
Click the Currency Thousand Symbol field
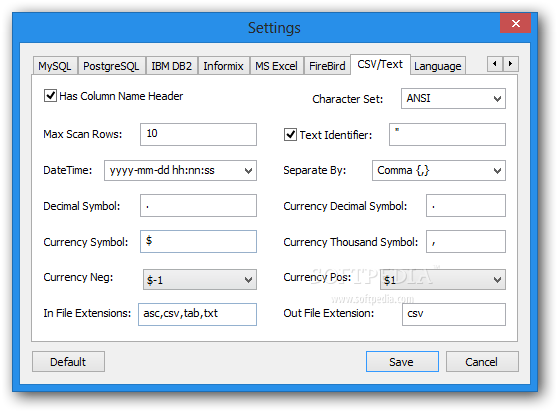tap(466, 242)
